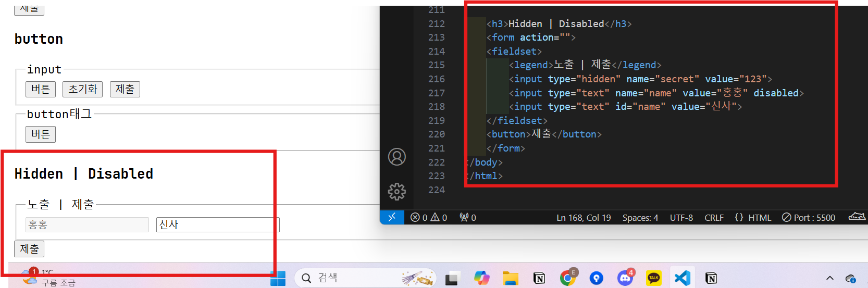Place cursor on the h3 Hidden | Disabled code line

[559, 24]
